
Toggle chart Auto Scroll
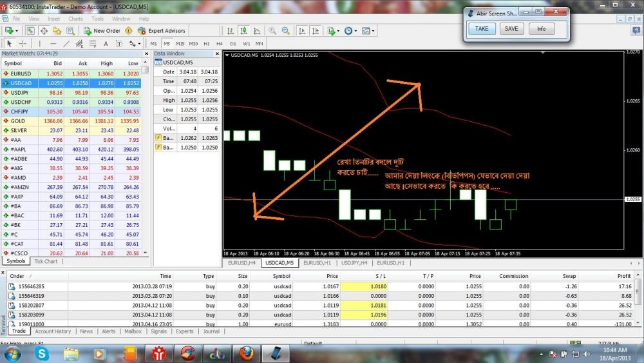[302, 31]
